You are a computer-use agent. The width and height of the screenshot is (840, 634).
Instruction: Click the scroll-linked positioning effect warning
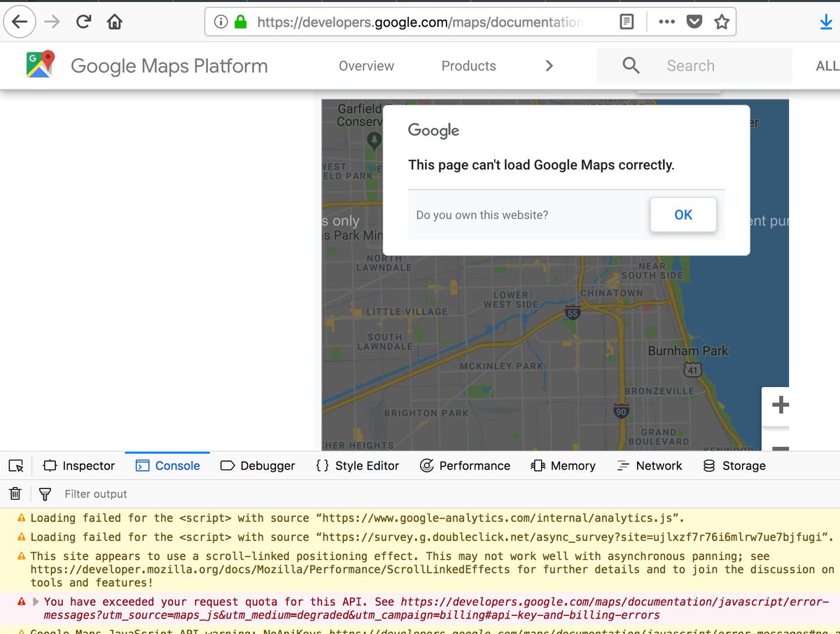click(x=420, y=569)
